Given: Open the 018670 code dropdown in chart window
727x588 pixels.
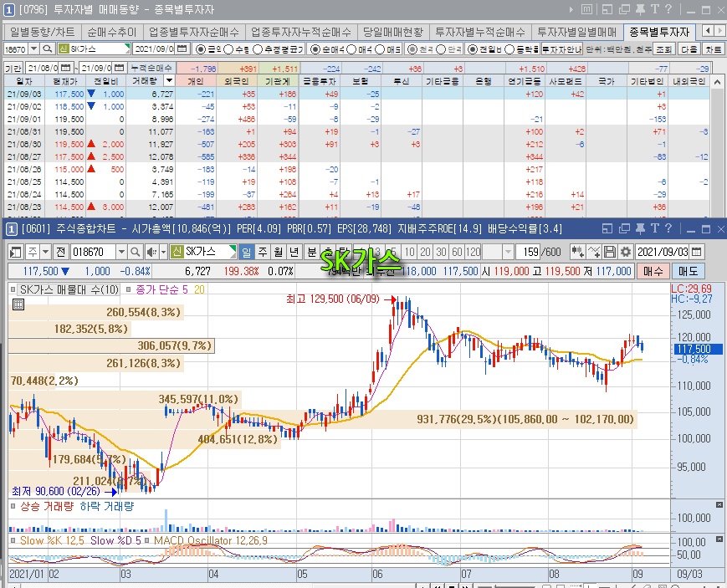Looking at the screenshot, I should [x=121, y=252].
